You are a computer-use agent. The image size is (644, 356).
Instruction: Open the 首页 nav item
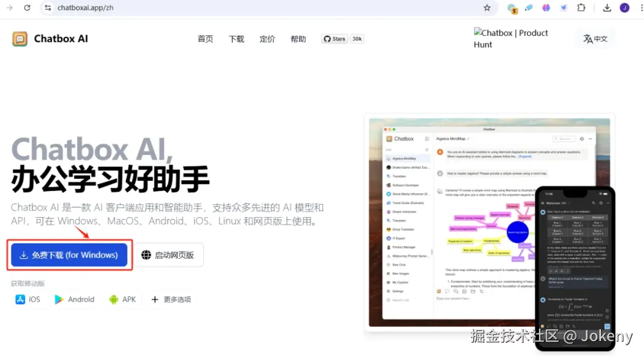click(205, 39)
